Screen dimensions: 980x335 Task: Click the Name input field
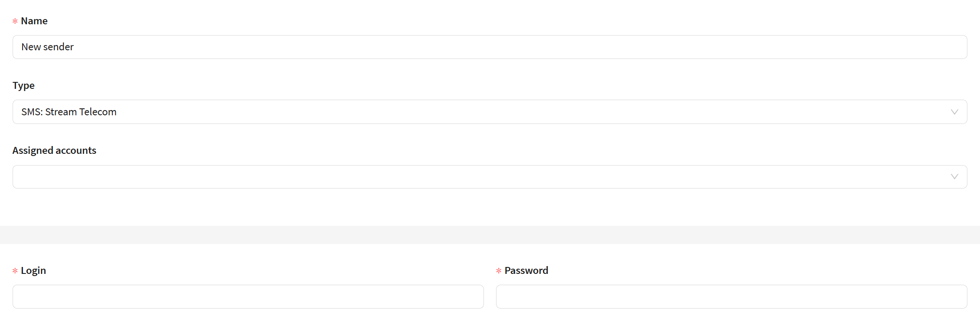(490, 47)
